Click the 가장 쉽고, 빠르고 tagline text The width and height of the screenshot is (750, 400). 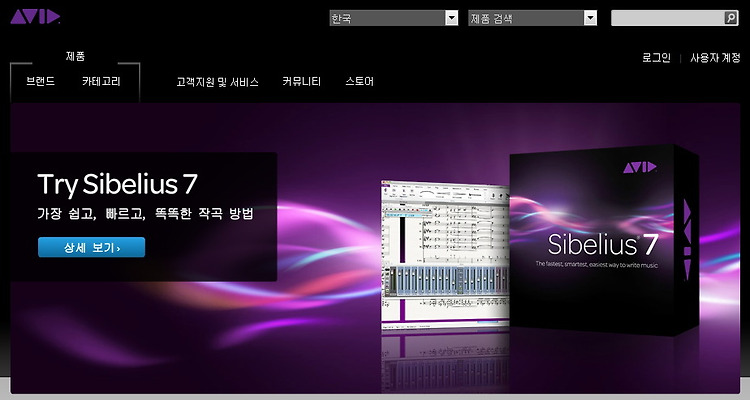145,213
